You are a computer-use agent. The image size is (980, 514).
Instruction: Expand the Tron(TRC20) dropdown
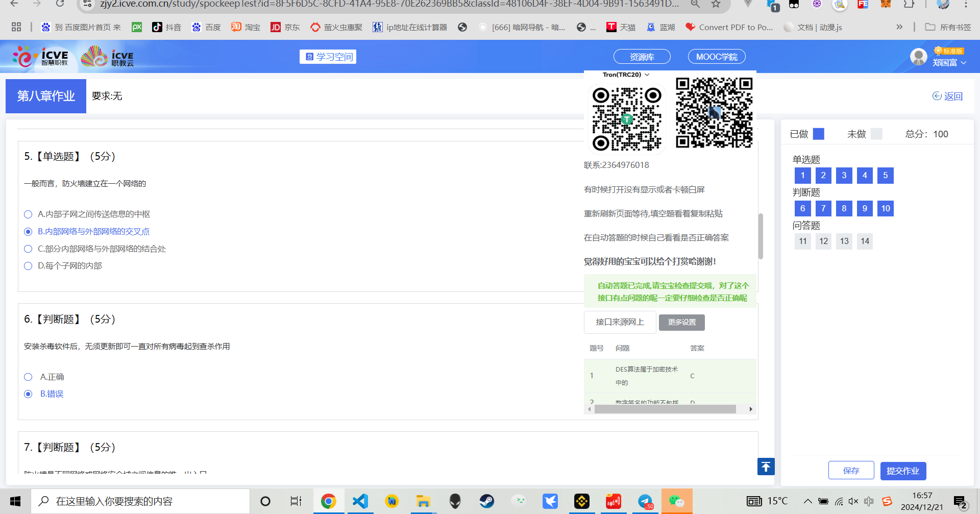[626, 75]
